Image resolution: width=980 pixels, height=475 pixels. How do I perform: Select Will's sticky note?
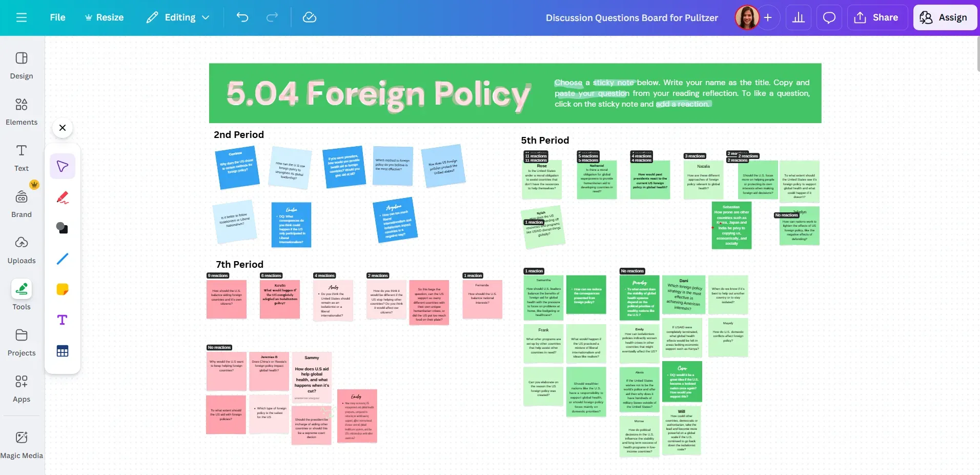(x=682, y=430)
